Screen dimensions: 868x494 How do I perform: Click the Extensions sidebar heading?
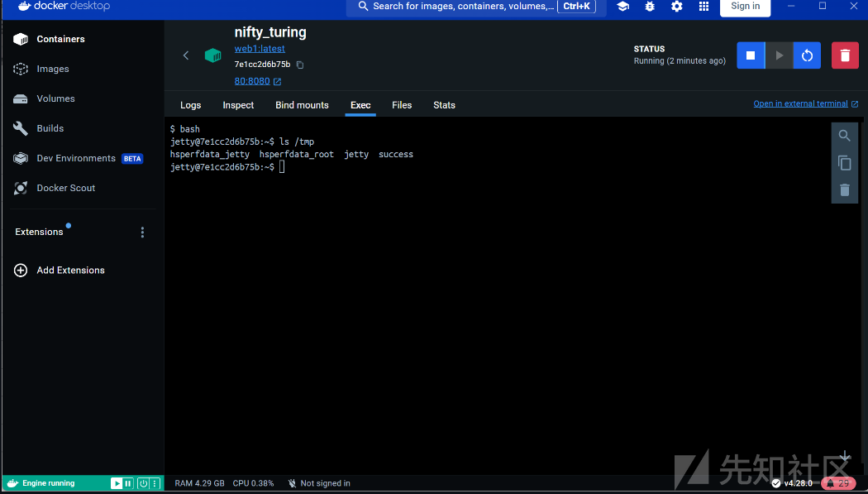(x=40, y=232)
